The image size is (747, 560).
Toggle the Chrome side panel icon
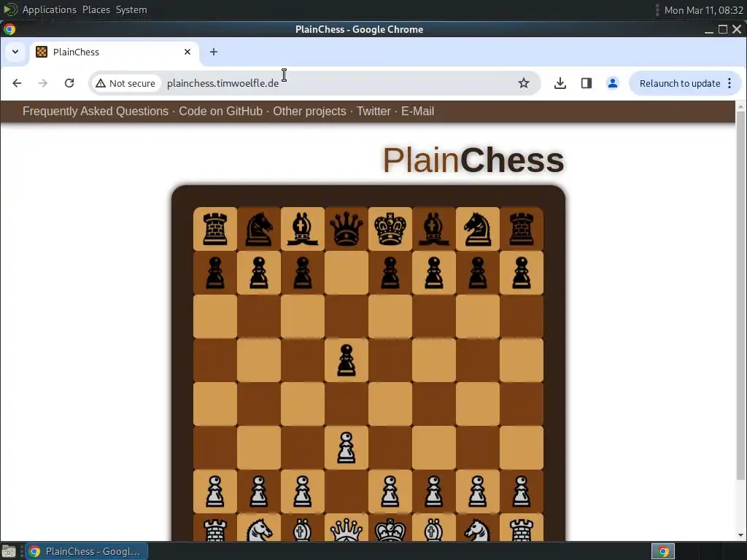pos(587,83)
